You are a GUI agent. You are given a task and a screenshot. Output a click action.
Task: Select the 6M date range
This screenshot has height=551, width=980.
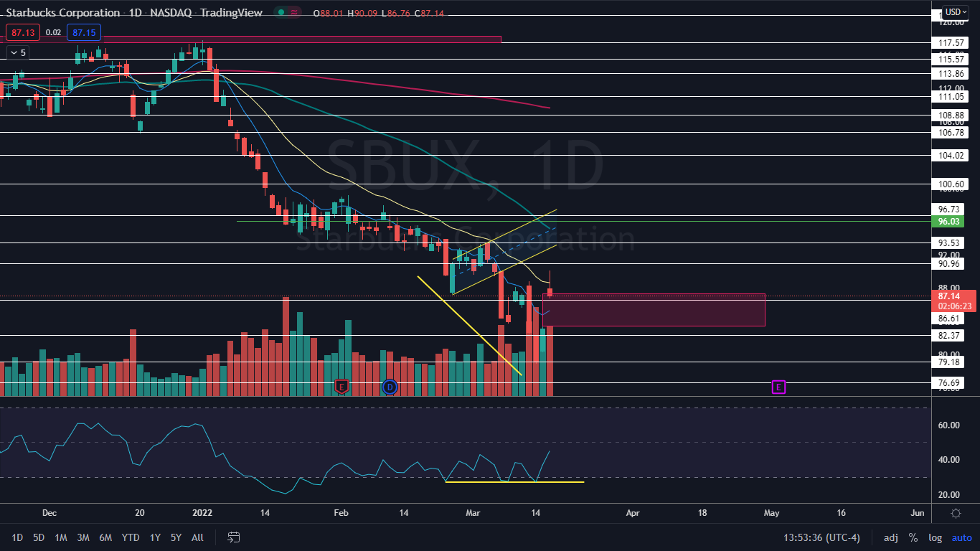pos(105,537)
